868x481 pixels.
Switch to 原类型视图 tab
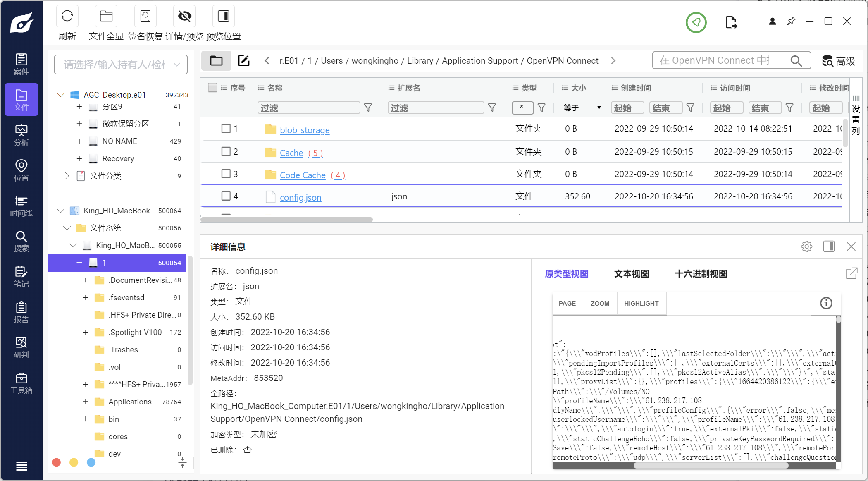pyautogui.click(x=566, y=274)
